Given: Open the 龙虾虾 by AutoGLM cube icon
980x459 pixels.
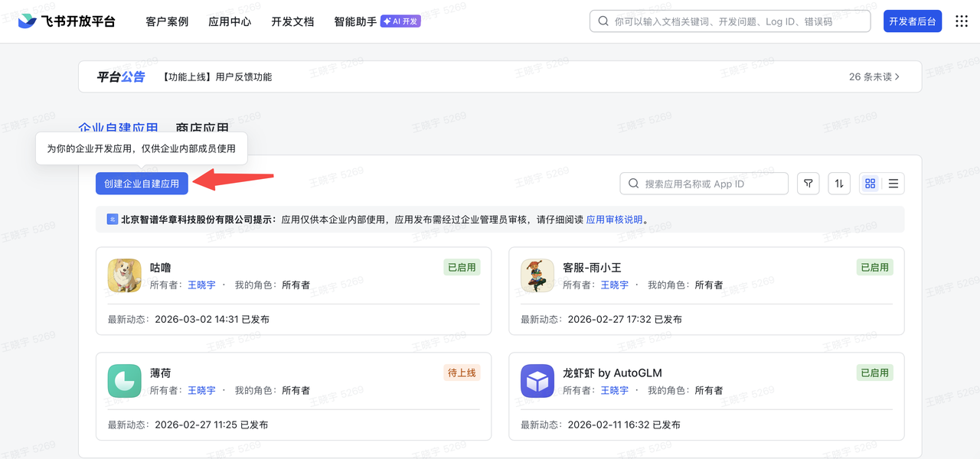Looking at the screenshot, I should tap(537, 381).
